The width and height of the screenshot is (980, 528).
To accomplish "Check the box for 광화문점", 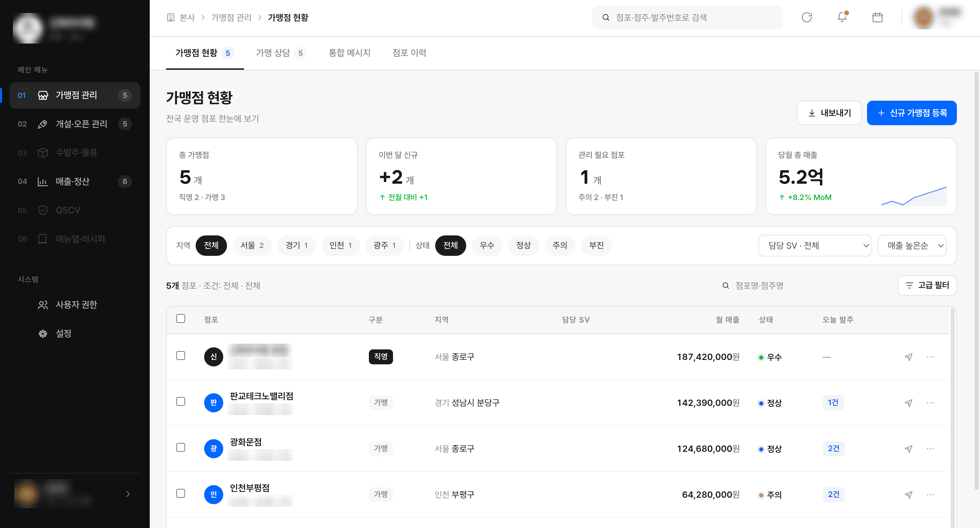I will pos(181,448).
